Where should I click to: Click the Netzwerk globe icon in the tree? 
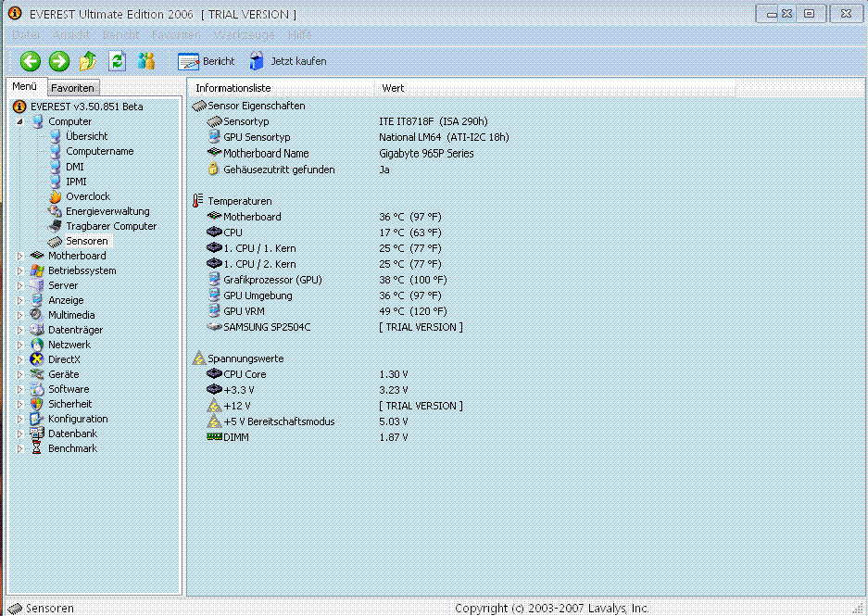pyautogui.click(x=37, y=345)
